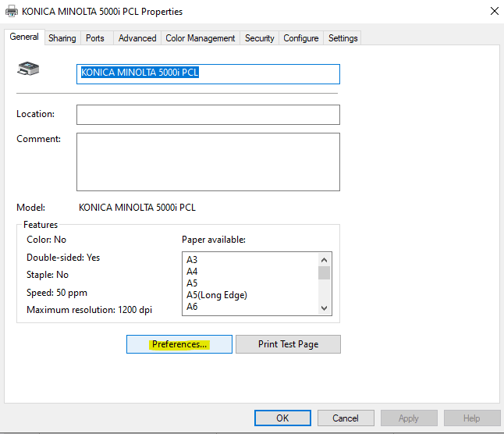Click 'Speed: 50 ppm' text
The image size is (504, 434).
click(x=57, y=293)
